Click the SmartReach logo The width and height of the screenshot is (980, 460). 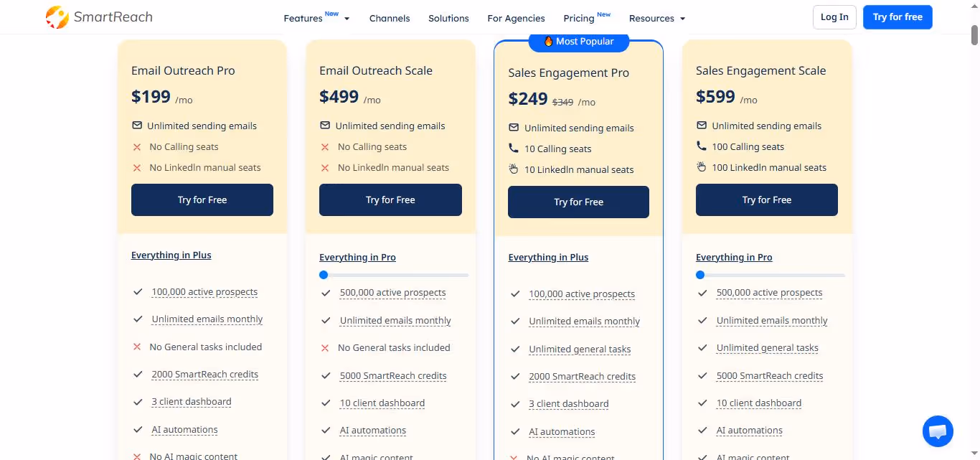[x=98, y=17]
